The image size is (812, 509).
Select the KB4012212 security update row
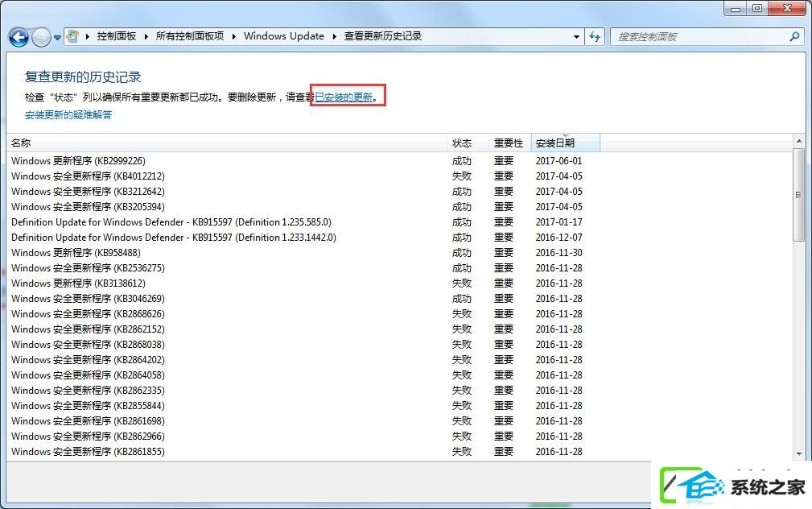399,176
